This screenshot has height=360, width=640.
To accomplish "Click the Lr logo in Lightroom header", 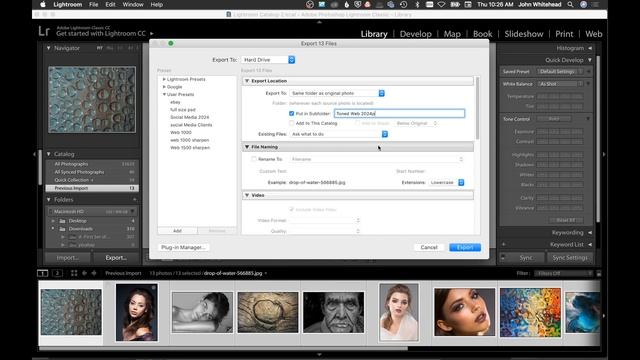I will tap(44, 31).
